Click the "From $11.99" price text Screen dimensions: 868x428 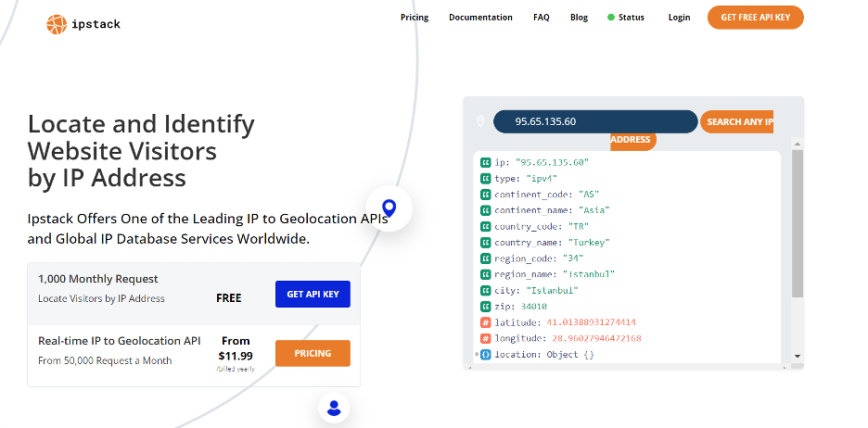tap(236, 348)
